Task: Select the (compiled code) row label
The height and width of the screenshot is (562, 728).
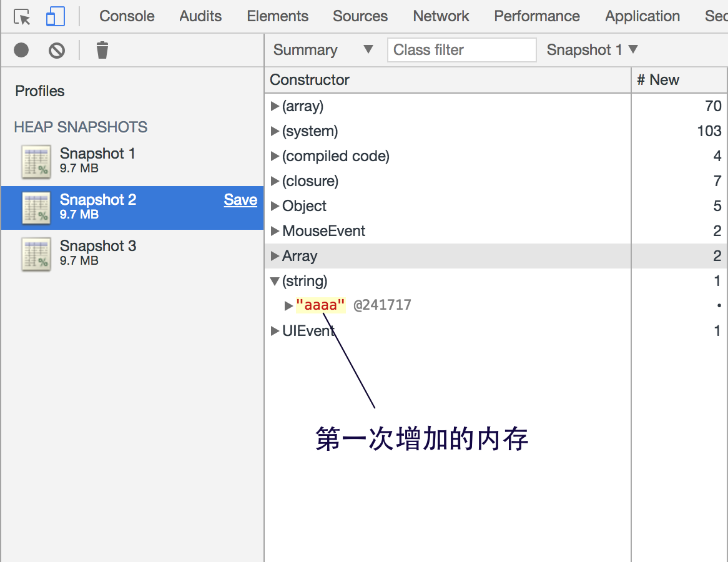Action: point(336,156)
